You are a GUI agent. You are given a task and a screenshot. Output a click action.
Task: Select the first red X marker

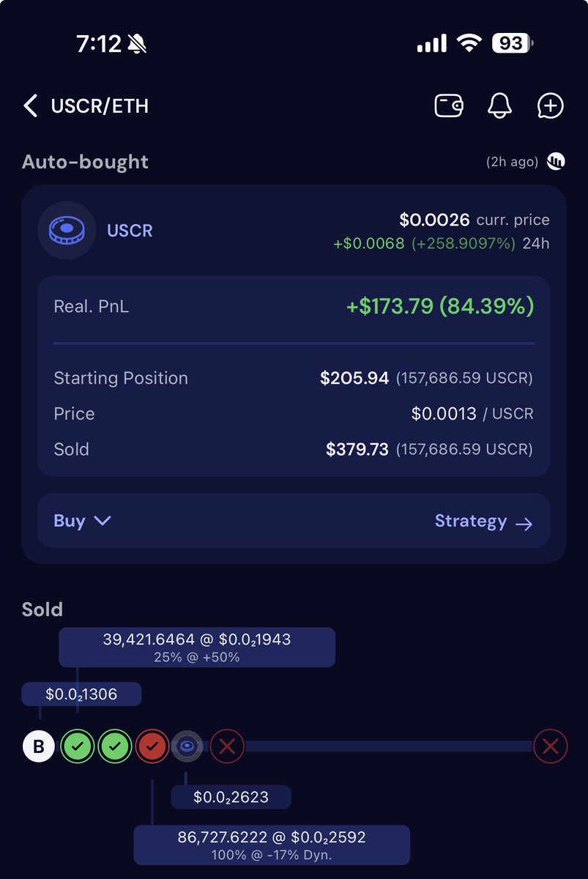point(227,747)
